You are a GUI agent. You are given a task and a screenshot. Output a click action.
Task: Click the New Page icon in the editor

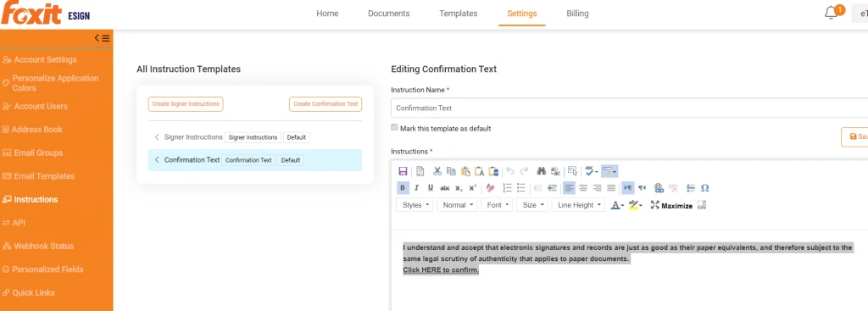coord(420,171)
